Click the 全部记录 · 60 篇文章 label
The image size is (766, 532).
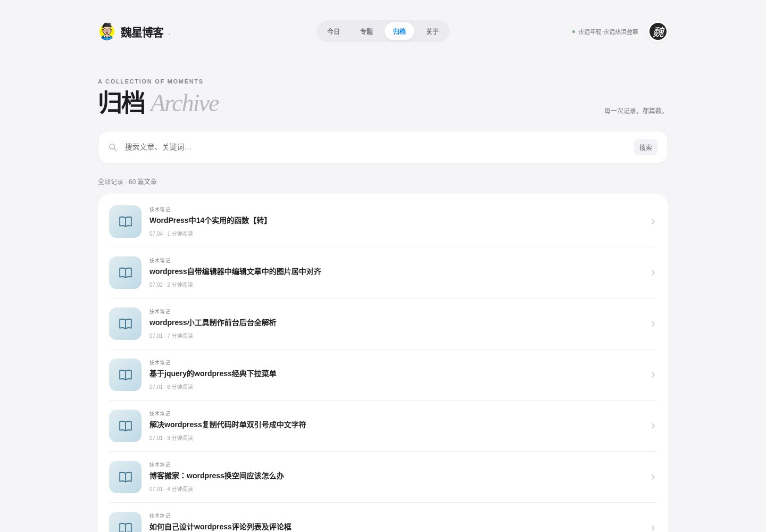click(127, 181)
